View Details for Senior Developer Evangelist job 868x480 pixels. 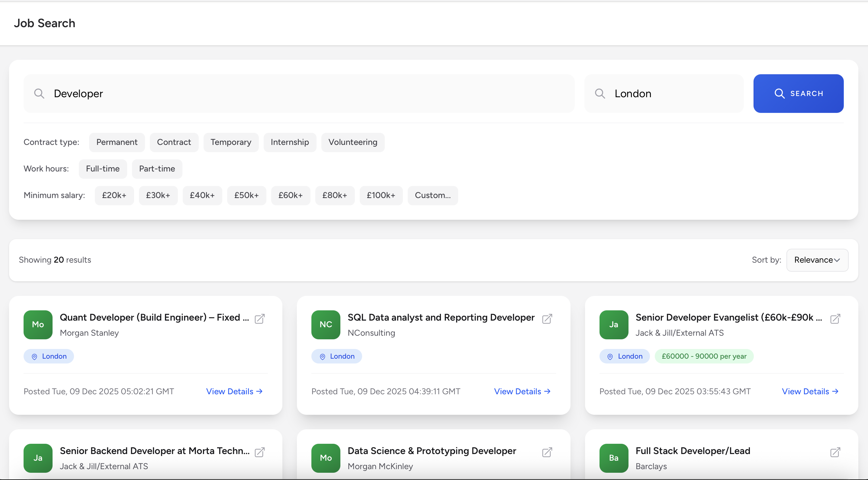(810, 392)
